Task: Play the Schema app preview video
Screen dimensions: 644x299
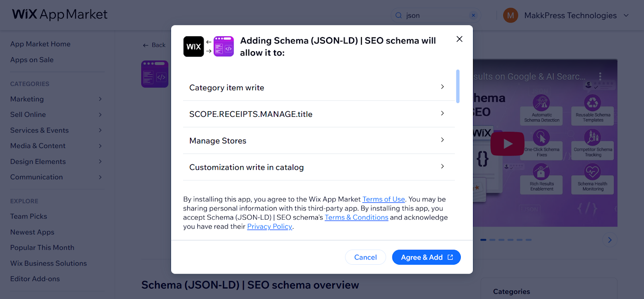Action: click(508, 144)
